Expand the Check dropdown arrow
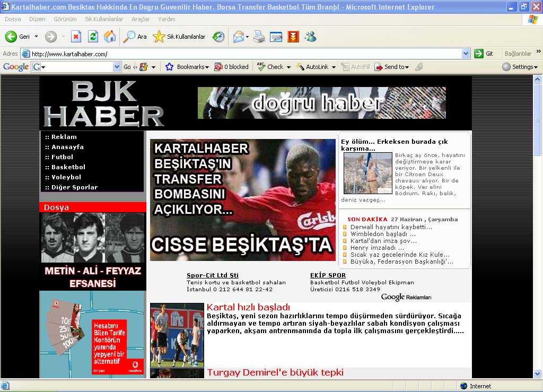Viewport: 543px width, 392px height. (x=288, y=67)
